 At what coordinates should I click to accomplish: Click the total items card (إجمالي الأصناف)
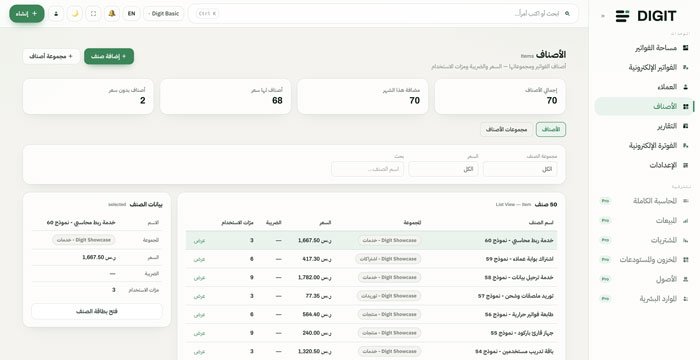(x=500, y=96)
